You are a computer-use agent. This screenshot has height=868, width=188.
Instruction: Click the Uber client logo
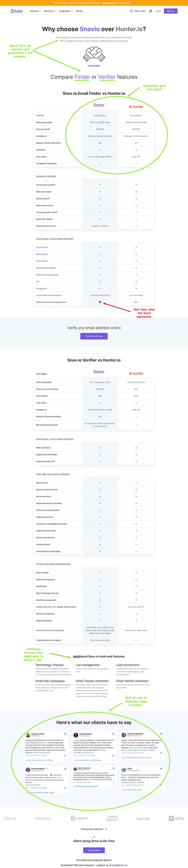10,819
